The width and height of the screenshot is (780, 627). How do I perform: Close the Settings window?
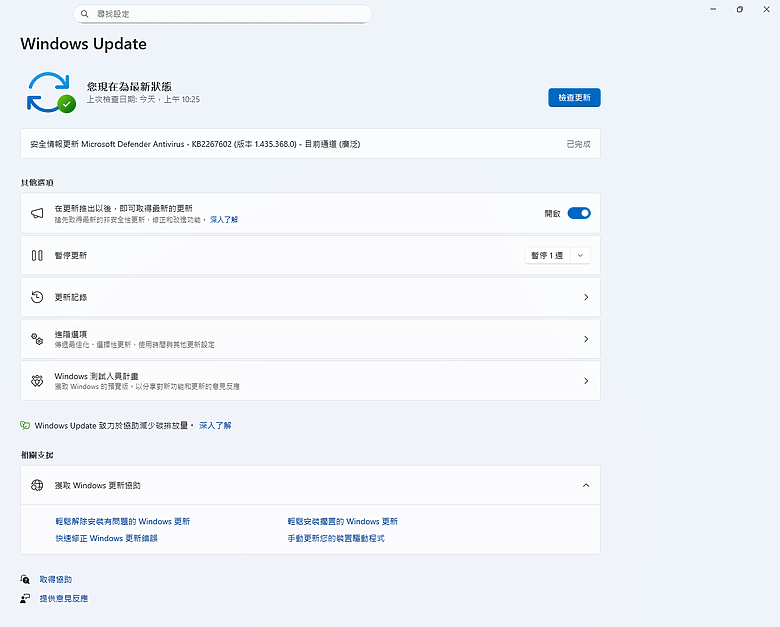767,9
